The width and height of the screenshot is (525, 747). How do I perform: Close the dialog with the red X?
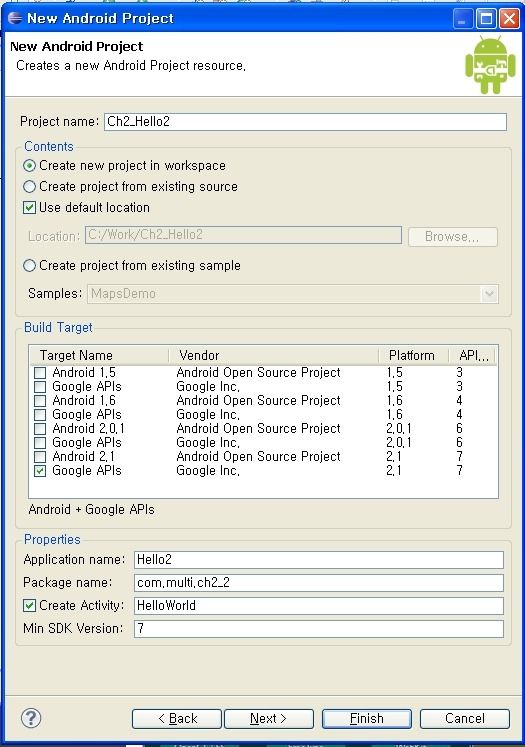point(509,19)
